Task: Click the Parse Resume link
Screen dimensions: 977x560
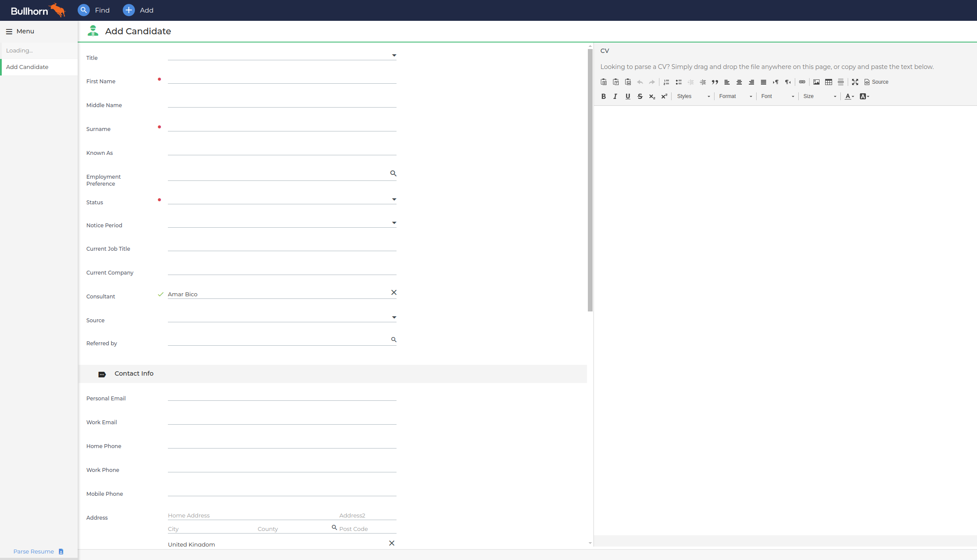Action: (34, 551)
